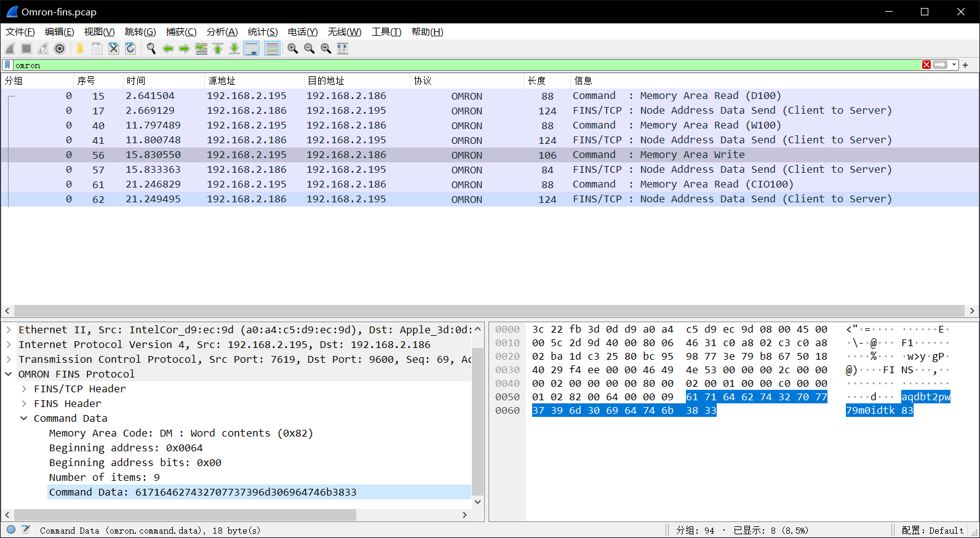Expand Internet Protocol Version 4 node
The height and width of the screenshot is (538, 980).
coord(9,344)
